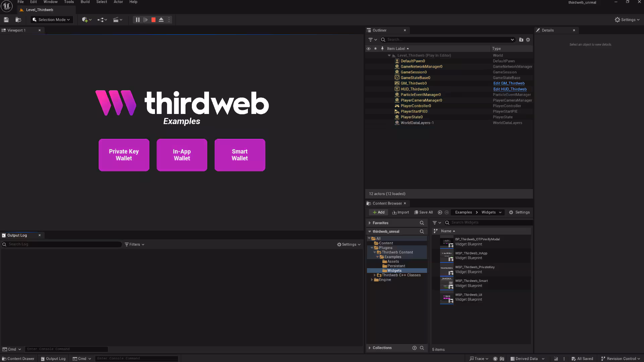Toggle the Outliner pinned column header
This screenshot has width=644, height=362.
(382, 49)
